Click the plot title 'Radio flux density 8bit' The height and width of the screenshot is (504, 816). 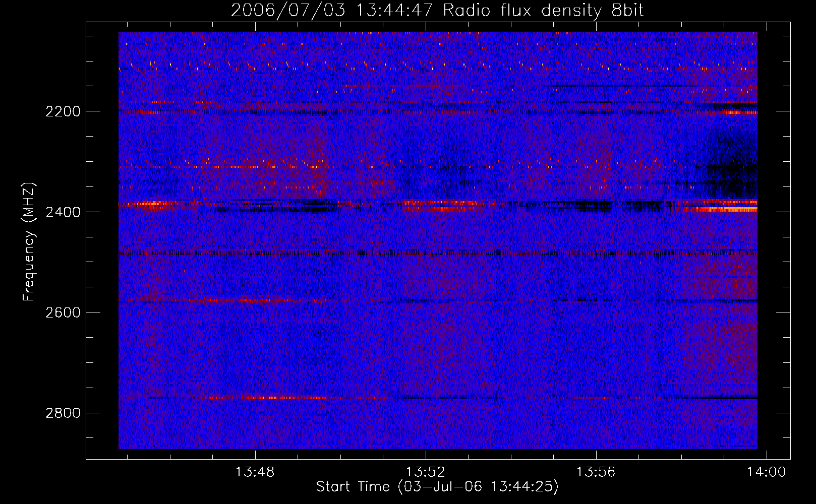tap(544, 11)
